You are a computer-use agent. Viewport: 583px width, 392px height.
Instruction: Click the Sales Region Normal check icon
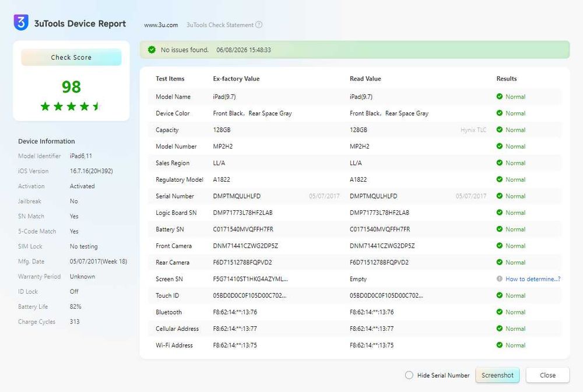pos(500,163)
